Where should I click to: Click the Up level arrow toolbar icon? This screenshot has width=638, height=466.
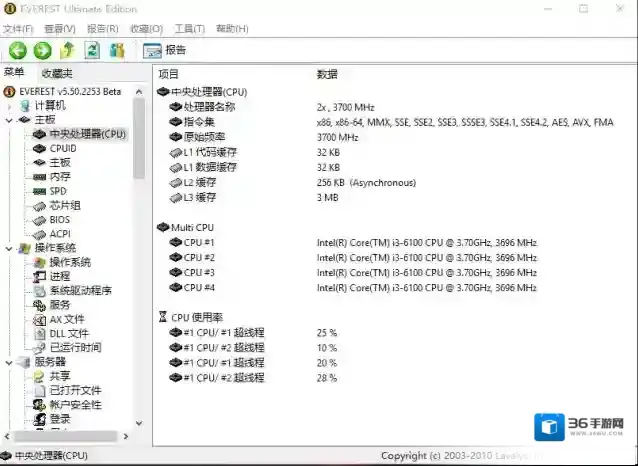(67, 50)
